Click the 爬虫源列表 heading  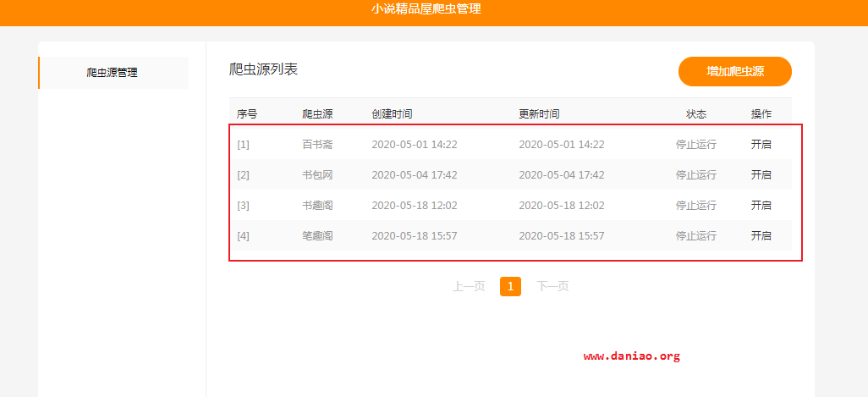[x=263, y=69]
